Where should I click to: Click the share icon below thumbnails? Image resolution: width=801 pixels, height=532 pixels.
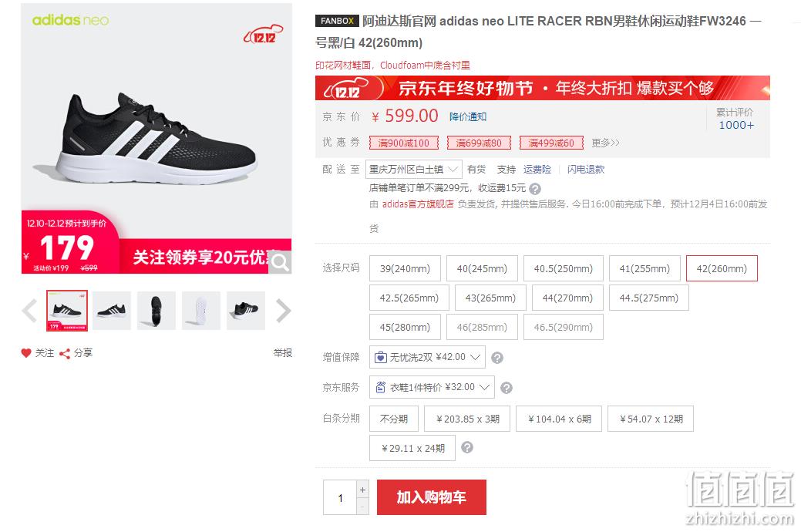(64, 354)
